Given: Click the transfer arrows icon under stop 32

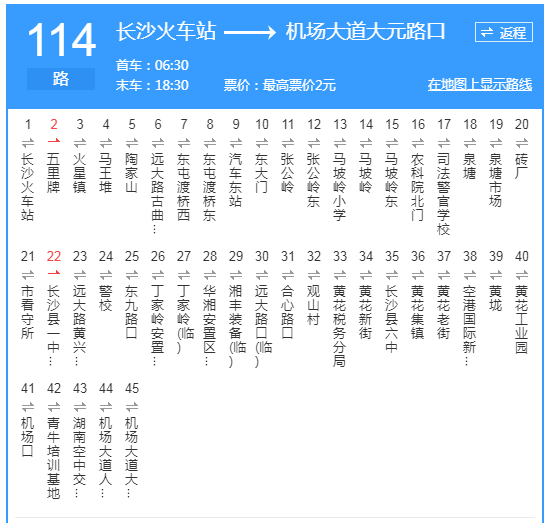Looking at the screenshot, I should (314, 275).
